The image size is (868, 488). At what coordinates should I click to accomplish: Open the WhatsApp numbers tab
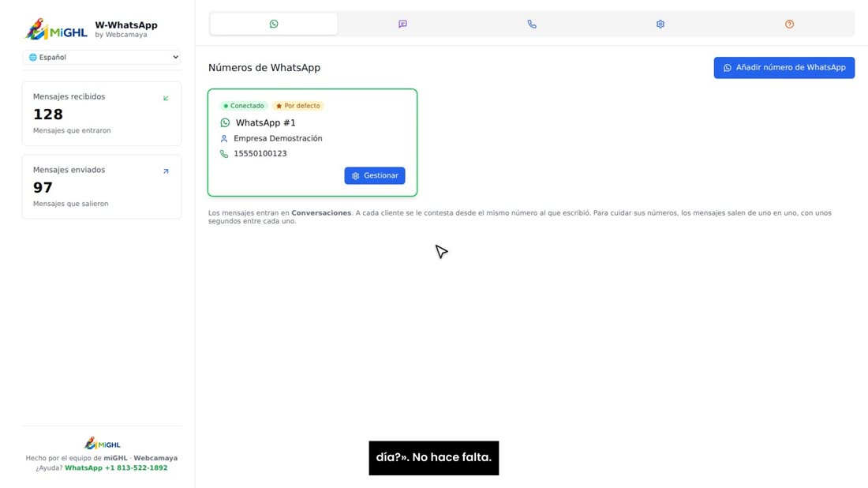pyautogui.click(x=274, y=24)
